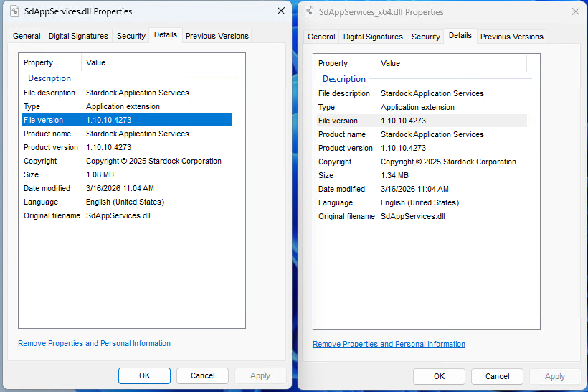Image resolution: width=588 pixels, height=392 pixels.
Task: Close the SdAppServices.dll Properties window
Action: tap(280, 11)
